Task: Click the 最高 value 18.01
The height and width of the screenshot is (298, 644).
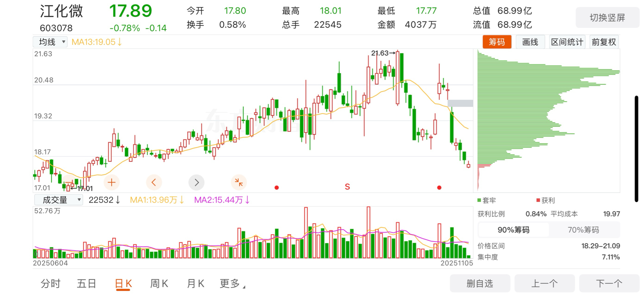Action: point(331,11)
